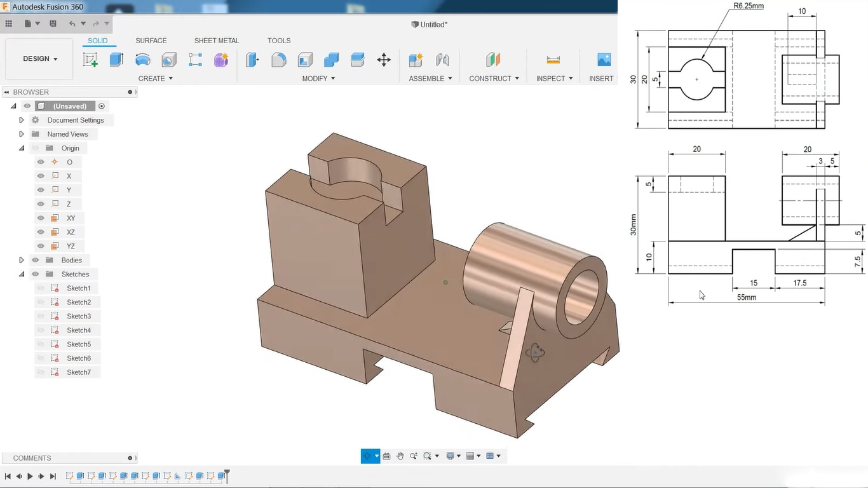Click the Extrude tool icon
Viewport: 868px width, 488px height.
click(116, 60)
